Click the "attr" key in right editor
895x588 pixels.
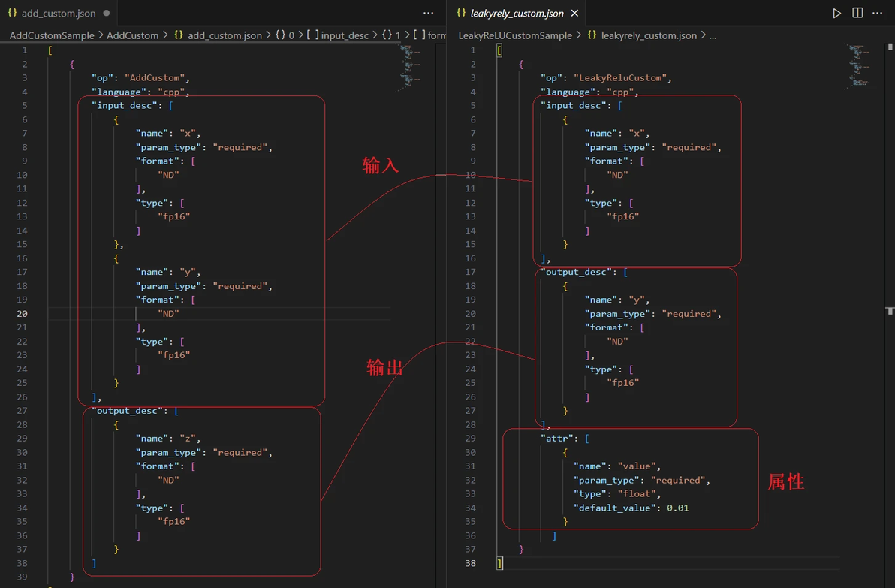[x=556, y=439]
